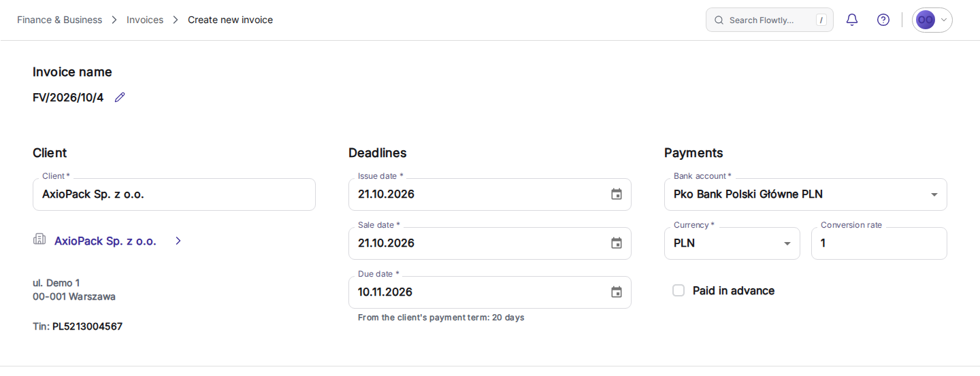Click the building icon beside AxioPack
The image size is (980, 376).
(x=39, y=239)
